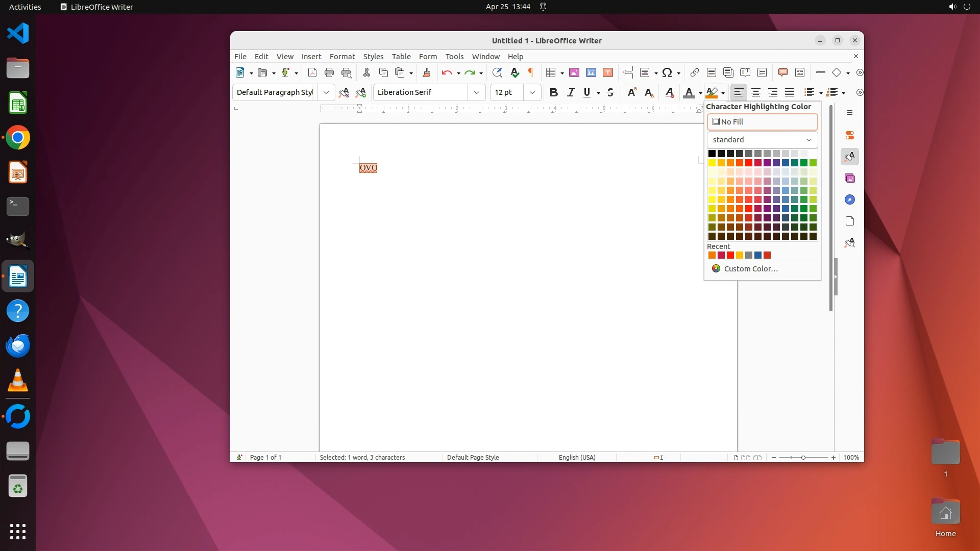Toggle Italic formatting
980x551 pixels.
(x=571, y=92)
